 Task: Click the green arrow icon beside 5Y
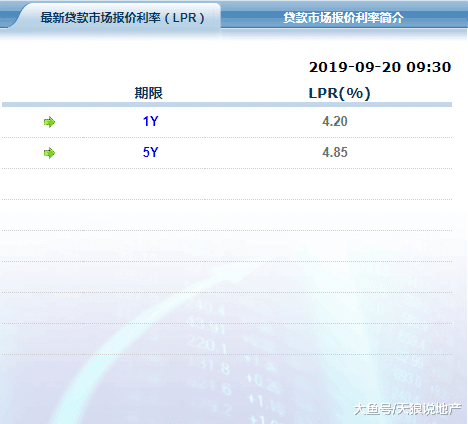(49, 153)
